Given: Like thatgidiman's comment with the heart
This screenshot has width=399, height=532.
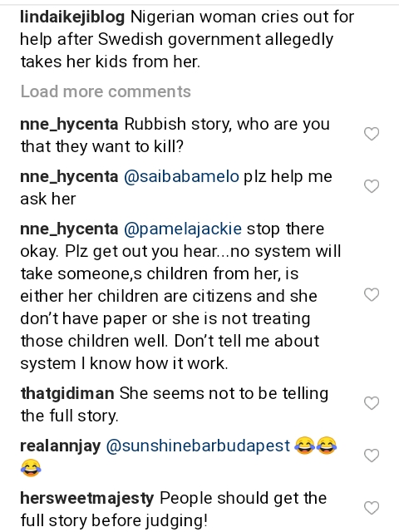Looking at the screenshot, I should tap(372, 403).
